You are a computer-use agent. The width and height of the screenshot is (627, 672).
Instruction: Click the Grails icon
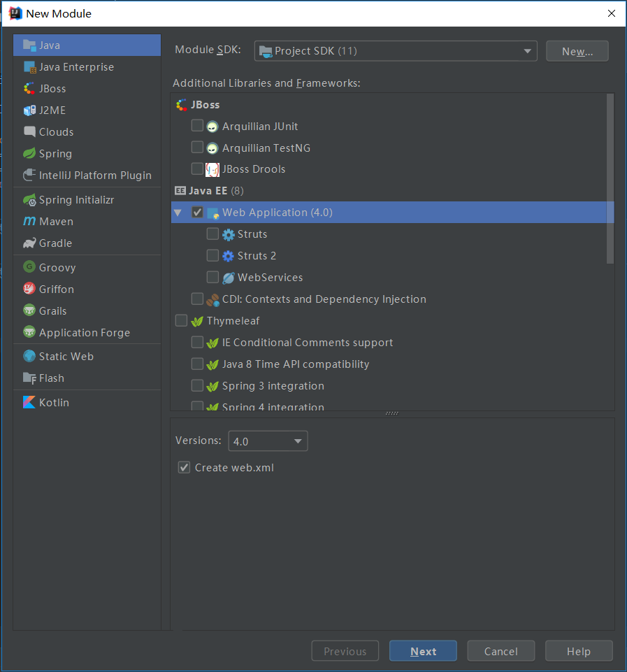[29, 310]
